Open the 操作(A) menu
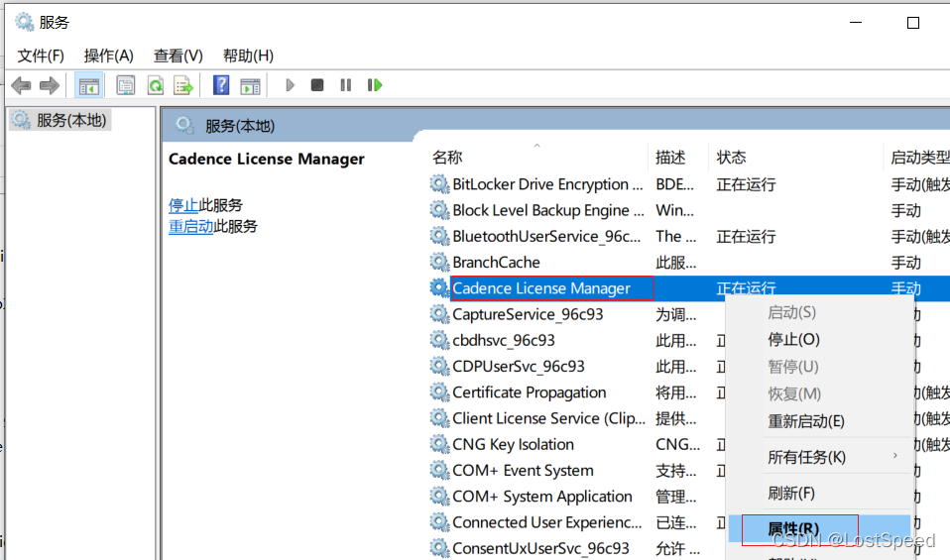 (x=108, y=56)
